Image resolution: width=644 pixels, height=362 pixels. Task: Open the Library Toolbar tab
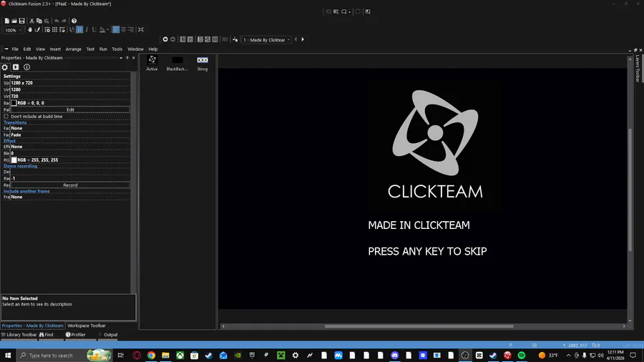19,335
